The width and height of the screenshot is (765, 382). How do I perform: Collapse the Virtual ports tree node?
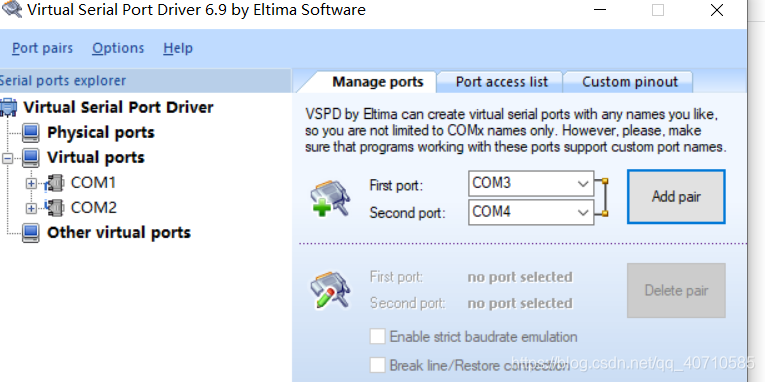point(7,158)
